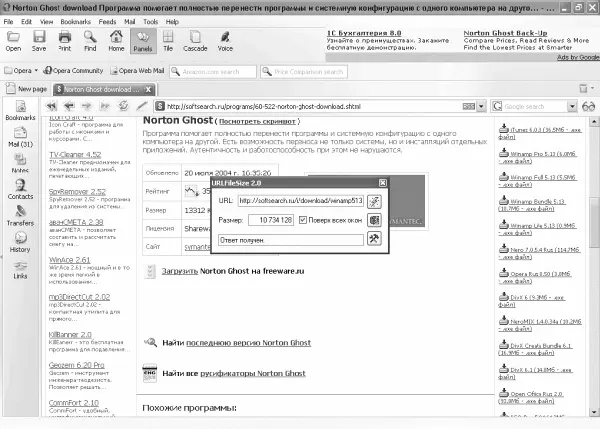The image size is (600, 429).
Task: Click the glasses view icon
Action: [x=589, y=106]
